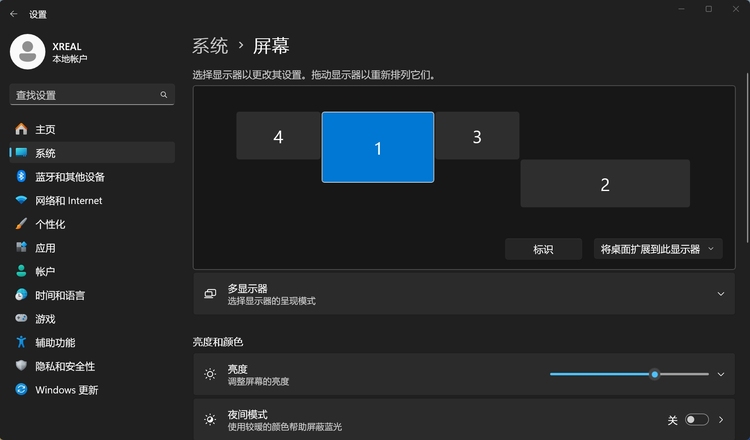
Task: Open Bluetooth and other devices settings
Action: coord(69,177)
